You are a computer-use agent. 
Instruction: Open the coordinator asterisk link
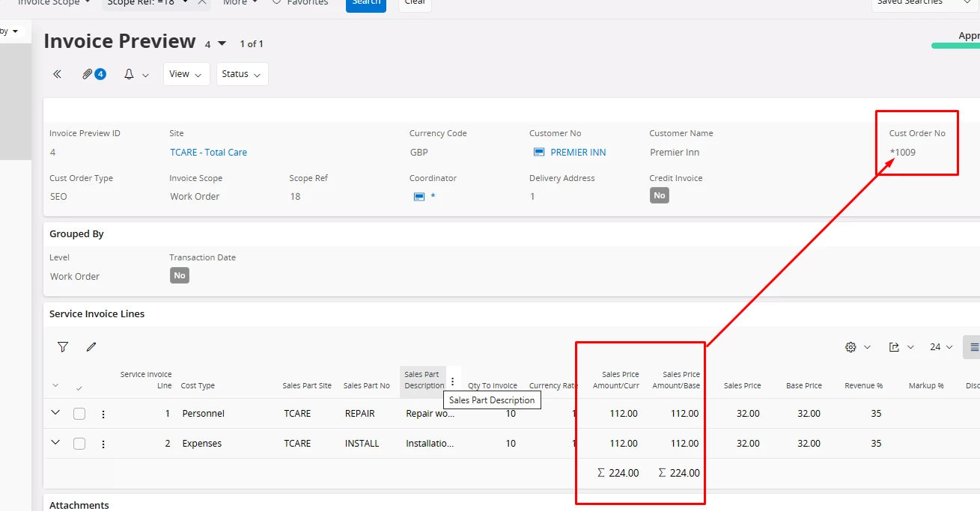433,197
